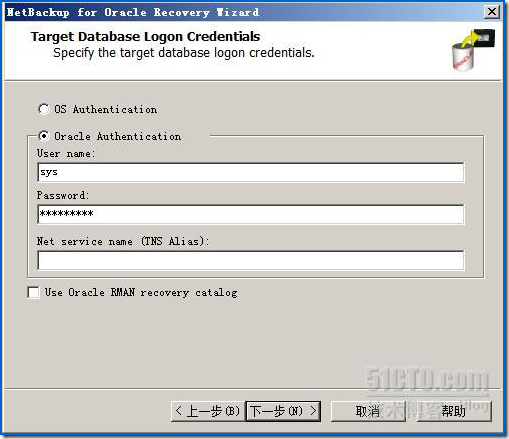
Task: Select the OS Authentication radio button
Action: (x=43, y=109)
